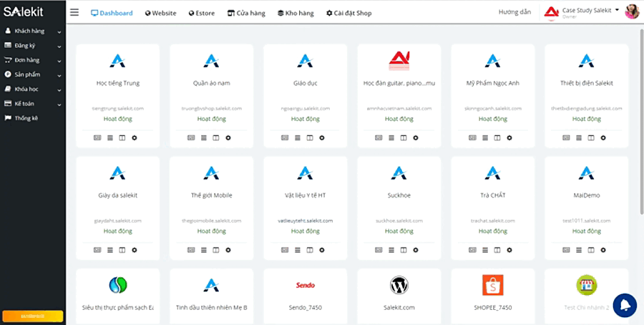The height and width of the screenshot is (325, 644).
Task: Open the truongbvshop.salekit.com link
Action: point(212,109)
